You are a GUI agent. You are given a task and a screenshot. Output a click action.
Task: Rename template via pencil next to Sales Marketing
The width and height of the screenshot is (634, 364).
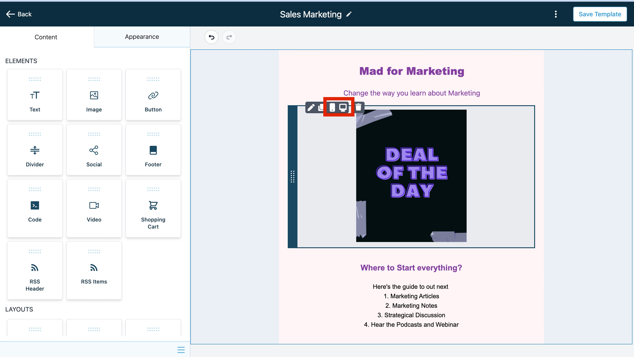click(x=349, y=15)
